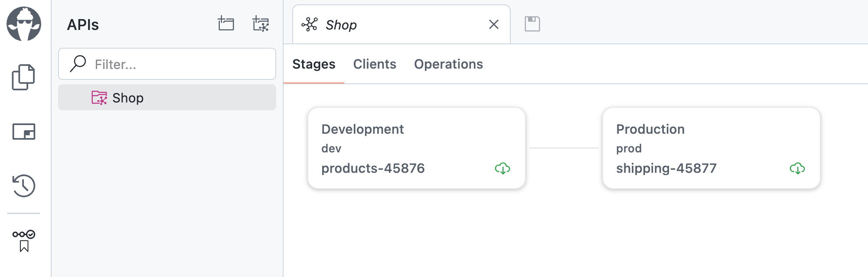Select the Production stage card
Viewport: 868px width, 277px height.
point(711,148)
